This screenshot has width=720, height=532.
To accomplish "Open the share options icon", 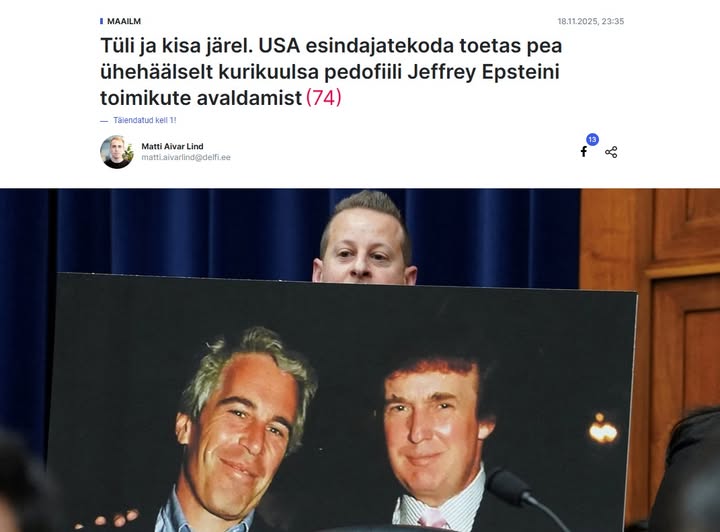I will 611,152.
